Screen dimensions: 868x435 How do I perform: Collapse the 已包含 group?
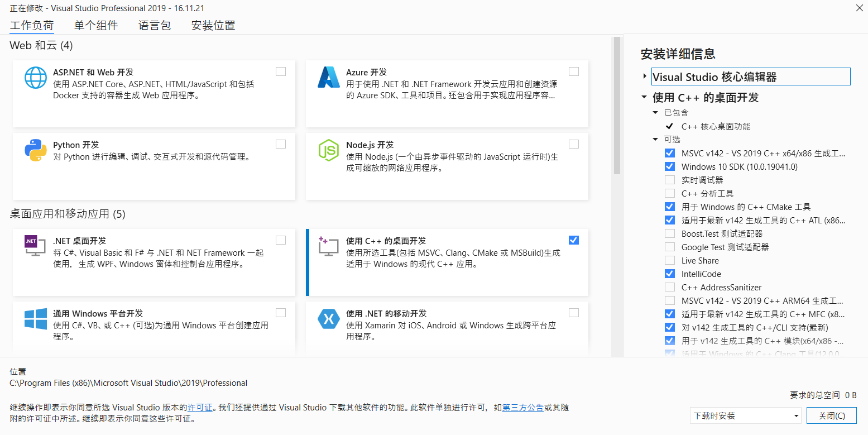tap(656, 113)
